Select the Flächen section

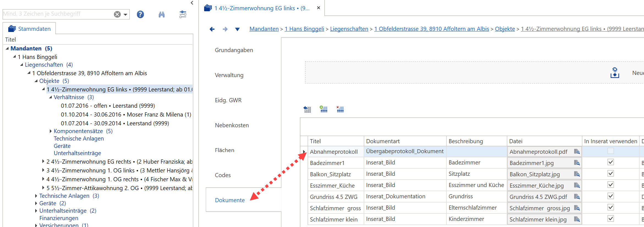224,150
